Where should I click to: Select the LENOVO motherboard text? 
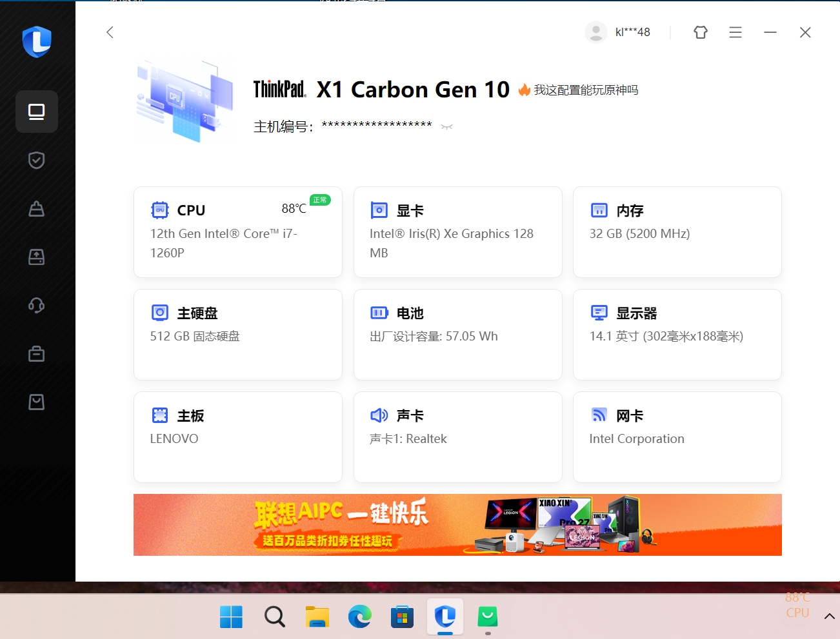(x=174, y=438)
